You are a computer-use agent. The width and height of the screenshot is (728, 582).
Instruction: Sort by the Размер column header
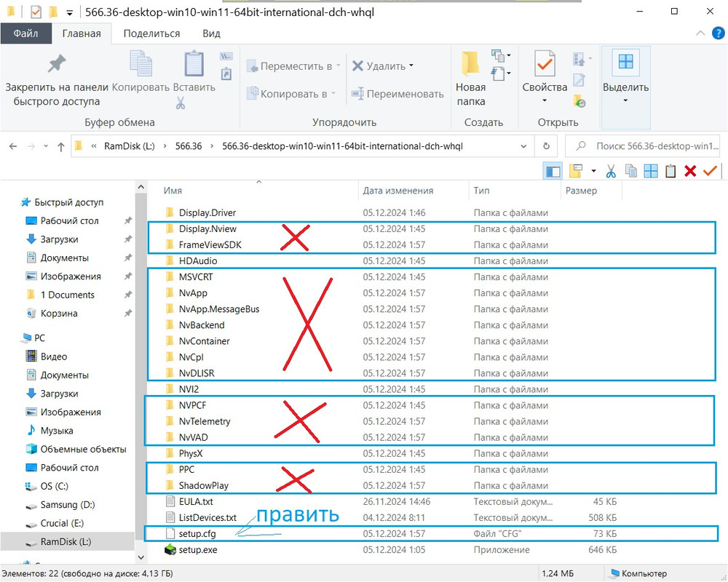pyautogui.click(x=581, y=191)
